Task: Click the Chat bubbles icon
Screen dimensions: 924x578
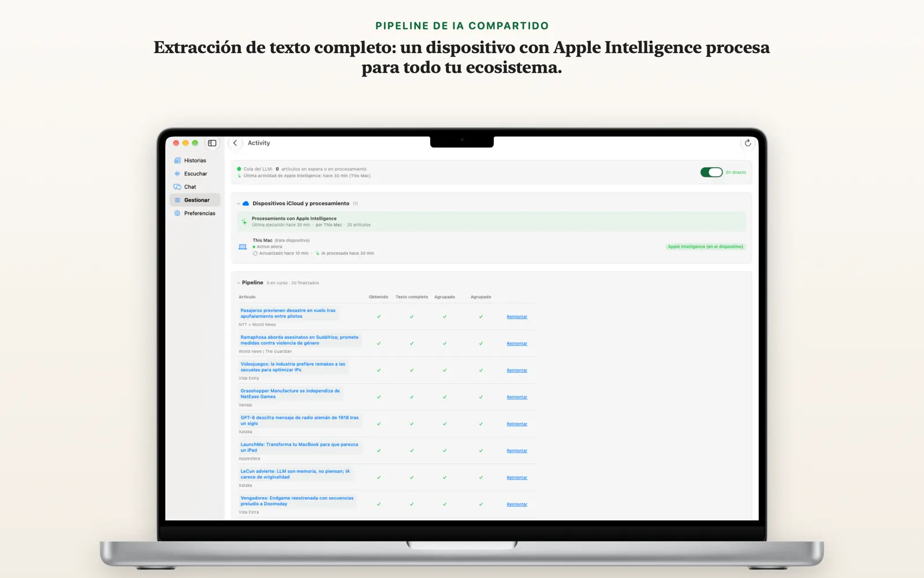Action: [x=177, y=187]
